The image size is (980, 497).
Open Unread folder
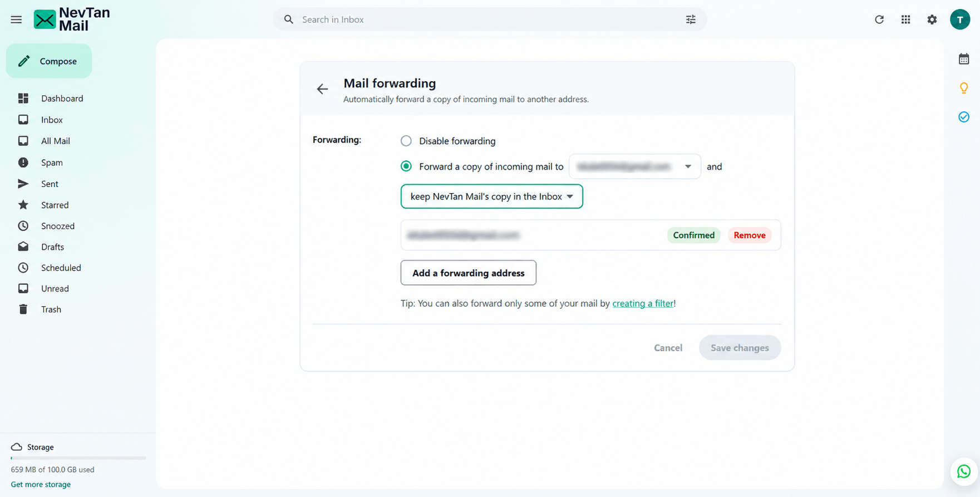point(55,288)
